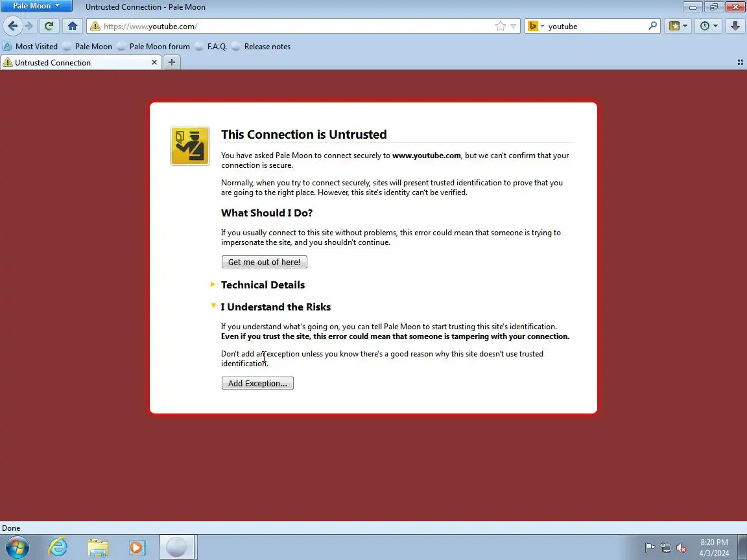Click the yellow police officer warning icon
The width and height of the screenshot is (747, 560).
click(190, 146)
